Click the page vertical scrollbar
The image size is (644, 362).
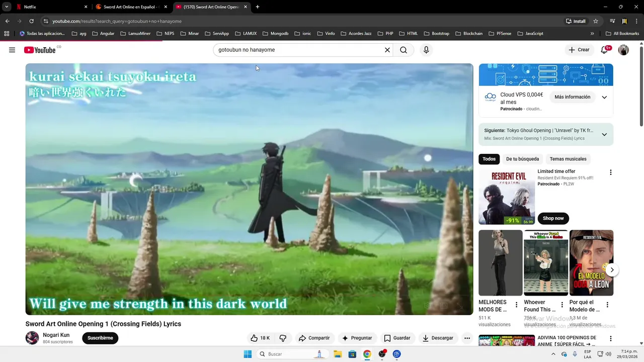(x=641, y=85)
